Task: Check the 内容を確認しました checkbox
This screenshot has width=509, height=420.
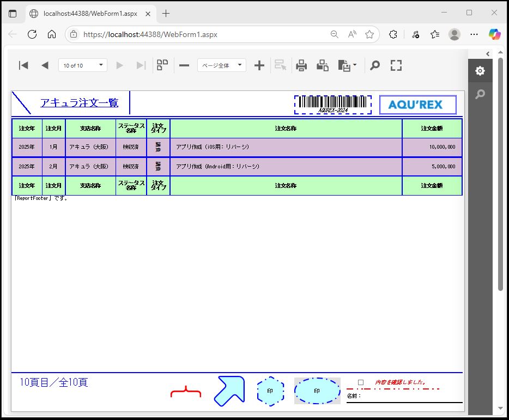Action: pyautogui.click(x=361, y=382)
